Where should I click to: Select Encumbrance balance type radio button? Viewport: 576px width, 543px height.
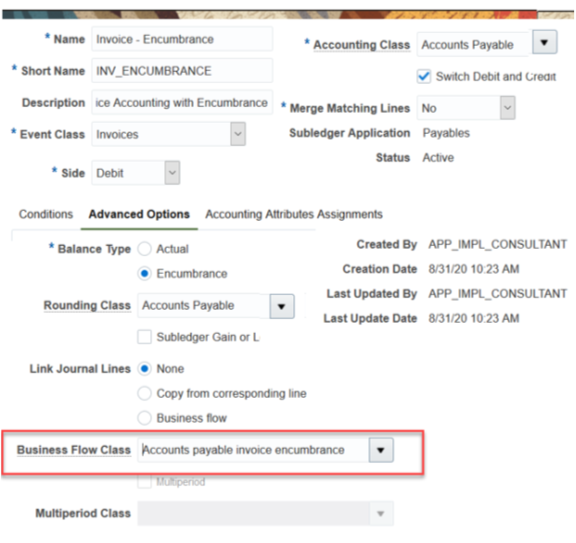144,273
